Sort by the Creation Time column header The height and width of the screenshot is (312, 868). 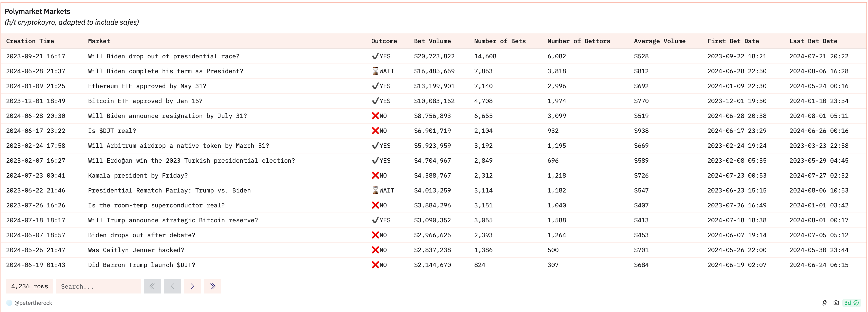tap(30, 41)
